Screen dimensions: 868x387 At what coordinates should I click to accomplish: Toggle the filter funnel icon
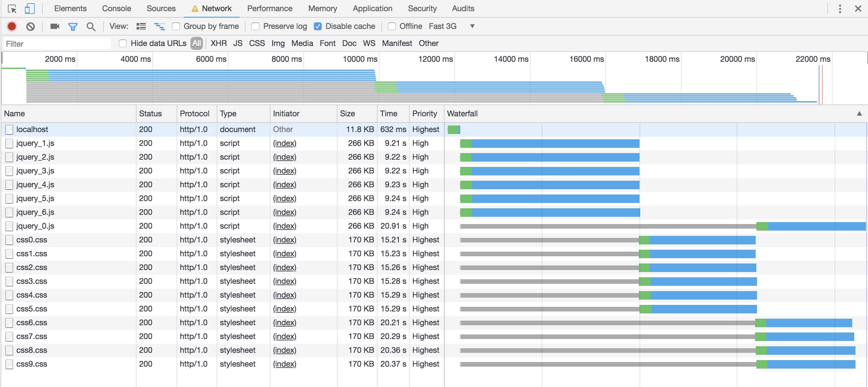click(73, 26)
